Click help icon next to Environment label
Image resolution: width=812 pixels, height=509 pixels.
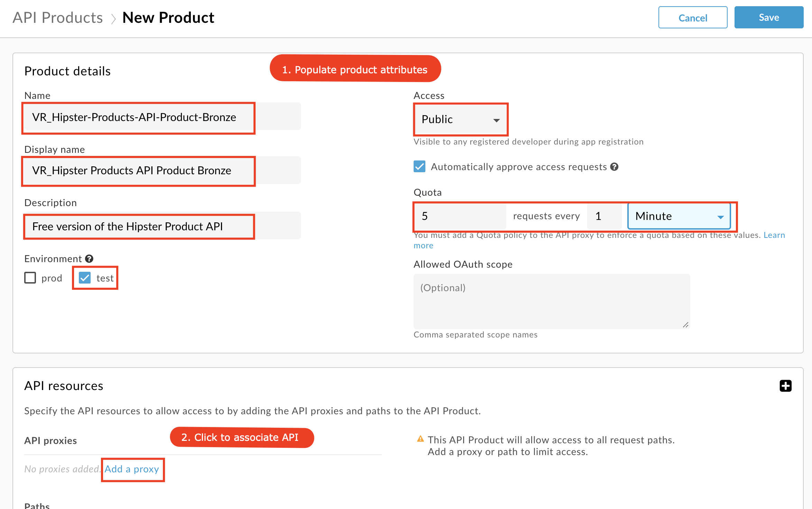(89, 259)
